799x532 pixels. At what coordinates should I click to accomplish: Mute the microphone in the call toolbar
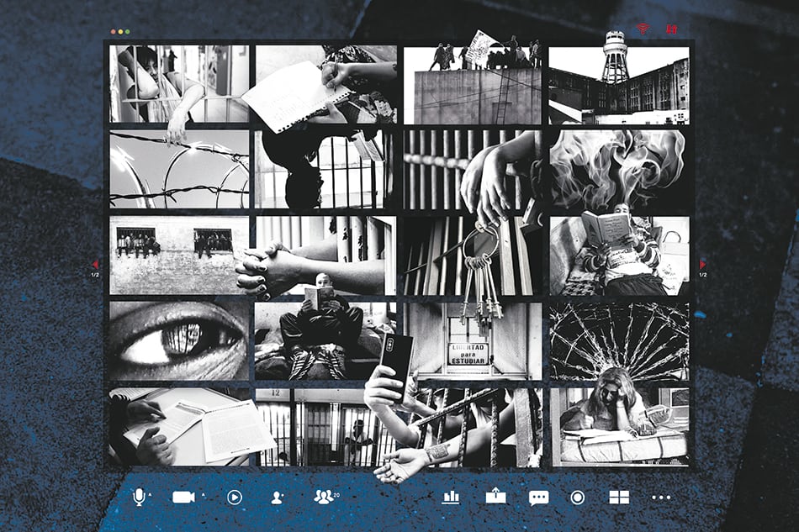139,497
